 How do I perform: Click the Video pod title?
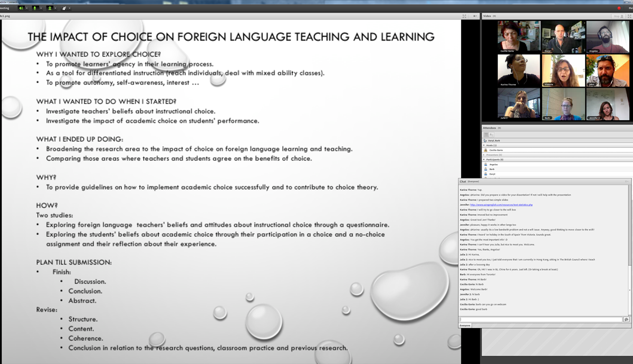point(487,16)
